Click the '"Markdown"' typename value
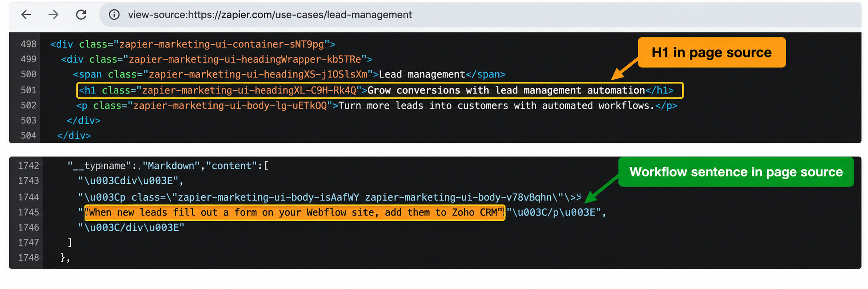Image resolution: width=868 pixels, height=289 pixels. click(171, 166)
